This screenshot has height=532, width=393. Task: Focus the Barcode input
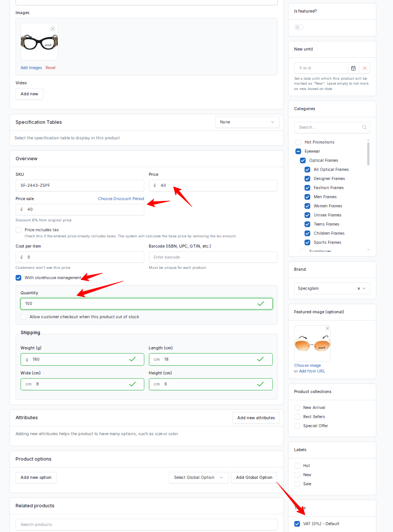pyautogui.click(x=213, y=257)
